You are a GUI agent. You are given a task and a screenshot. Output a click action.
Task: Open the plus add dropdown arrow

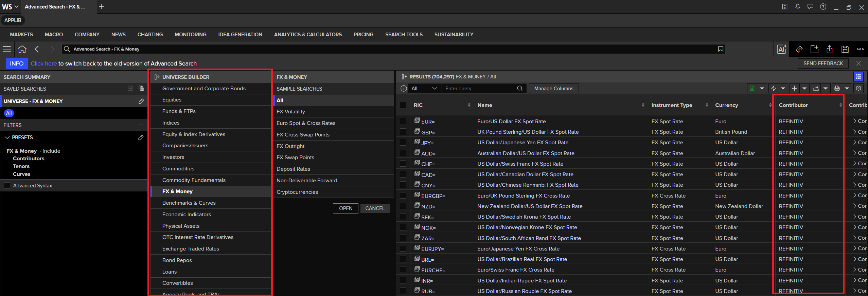tap(804, 89)
